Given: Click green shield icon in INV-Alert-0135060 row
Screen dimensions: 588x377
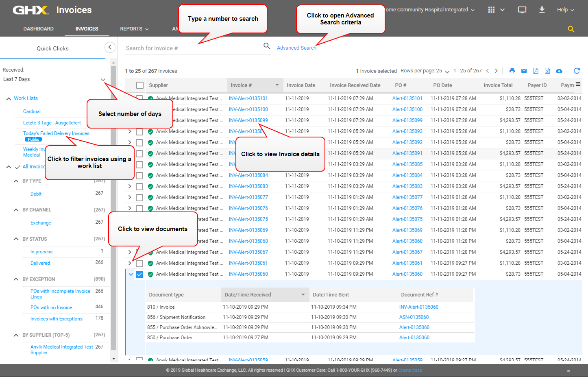Looking at the screenshot, I should (x=150, y=274).
